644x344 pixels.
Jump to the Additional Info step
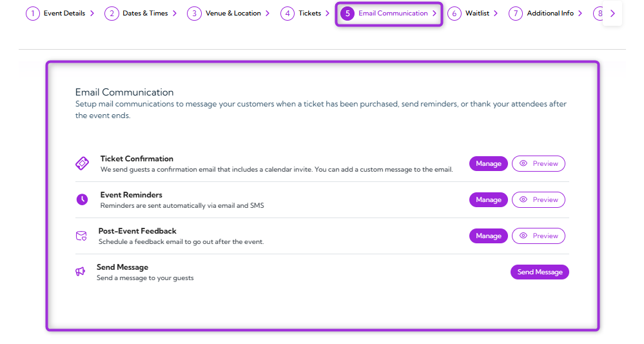pos(550,13)
